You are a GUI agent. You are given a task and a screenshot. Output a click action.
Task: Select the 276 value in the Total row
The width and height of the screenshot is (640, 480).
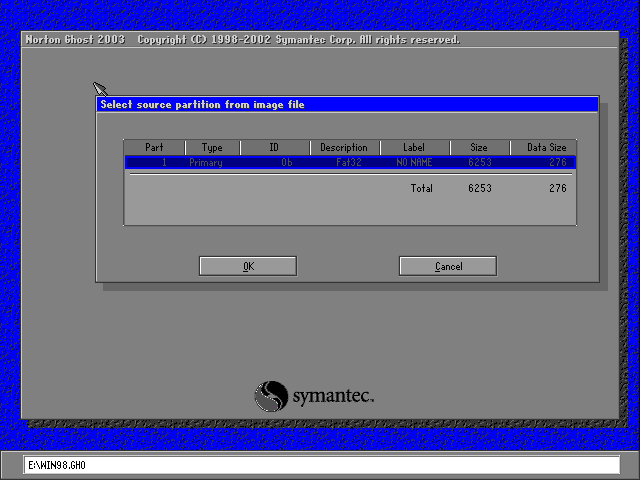558,188
